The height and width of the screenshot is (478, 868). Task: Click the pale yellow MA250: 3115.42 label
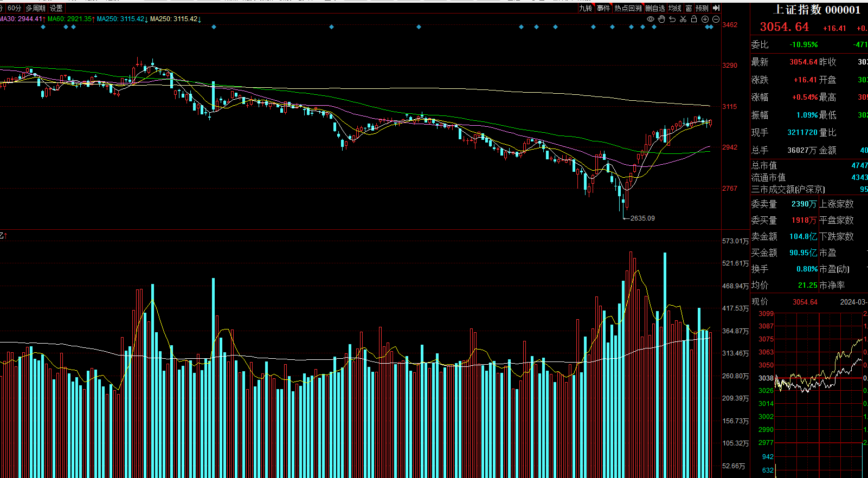point(175,19)
